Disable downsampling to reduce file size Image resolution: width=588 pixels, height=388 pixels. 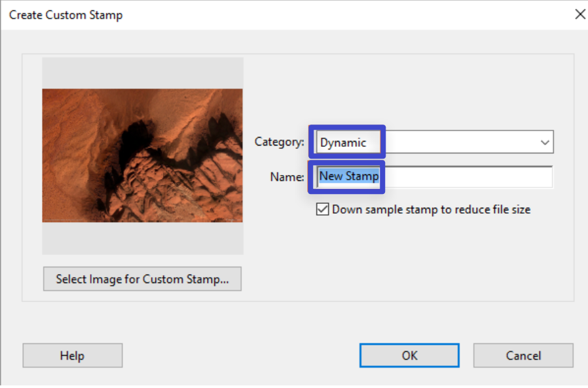click(x=322, y=209)
